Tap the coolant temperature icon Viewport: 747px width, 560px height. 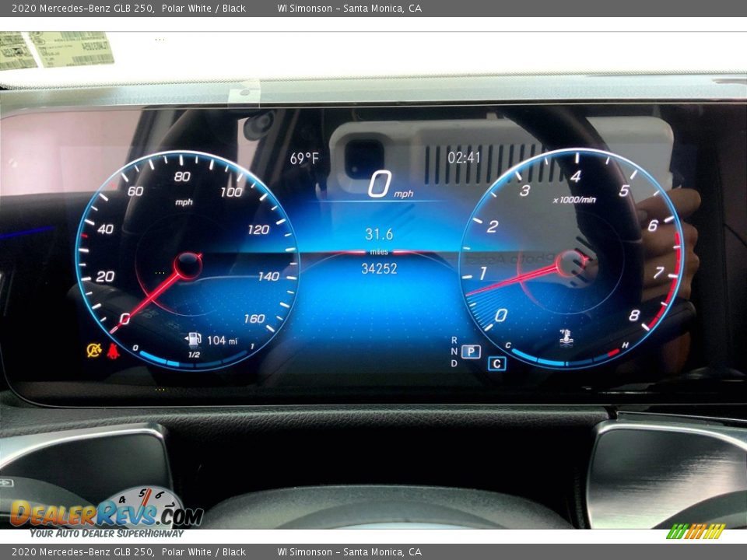[x=566, y=337]
